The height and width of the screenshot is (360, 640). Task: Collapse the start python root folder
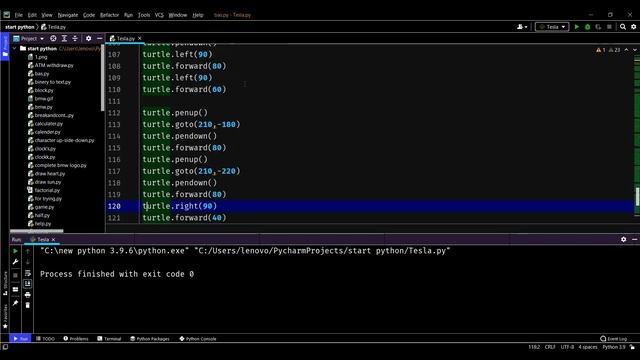tap(15, 48)
